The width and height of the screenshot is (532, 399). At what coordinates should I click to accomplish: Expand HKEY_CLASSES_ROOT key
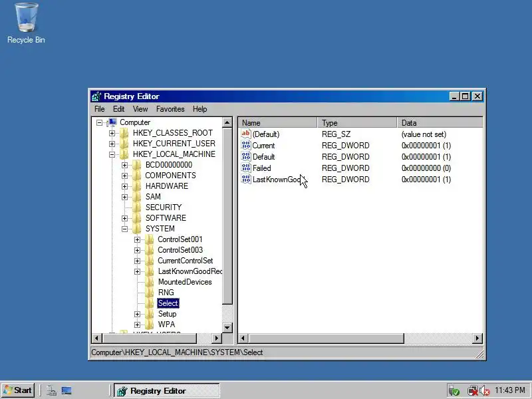(112, 134)
